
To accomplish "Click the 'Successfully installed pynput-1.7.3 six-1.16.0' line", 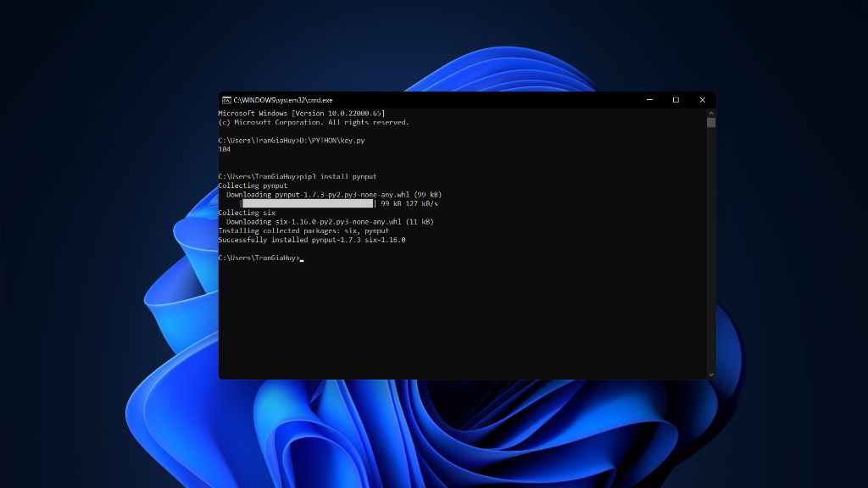I will [x=312, y=240].
